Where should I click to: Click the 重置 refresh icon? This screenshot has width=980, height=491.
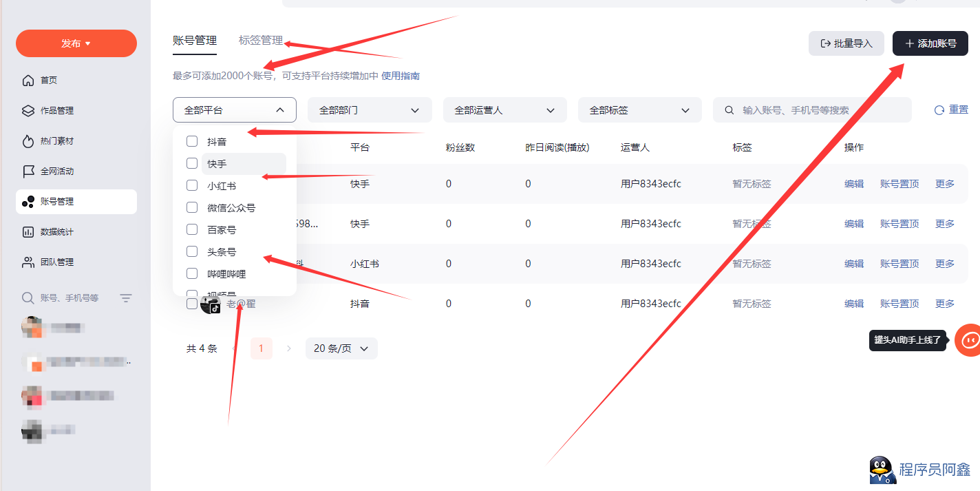point(939,110)
